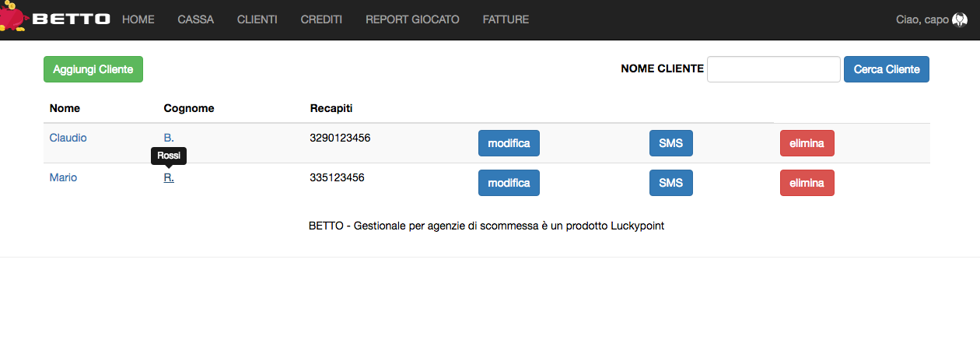Open the Mario name link
The height and width of the screenshot is (347, 980).
pos(63,177)
